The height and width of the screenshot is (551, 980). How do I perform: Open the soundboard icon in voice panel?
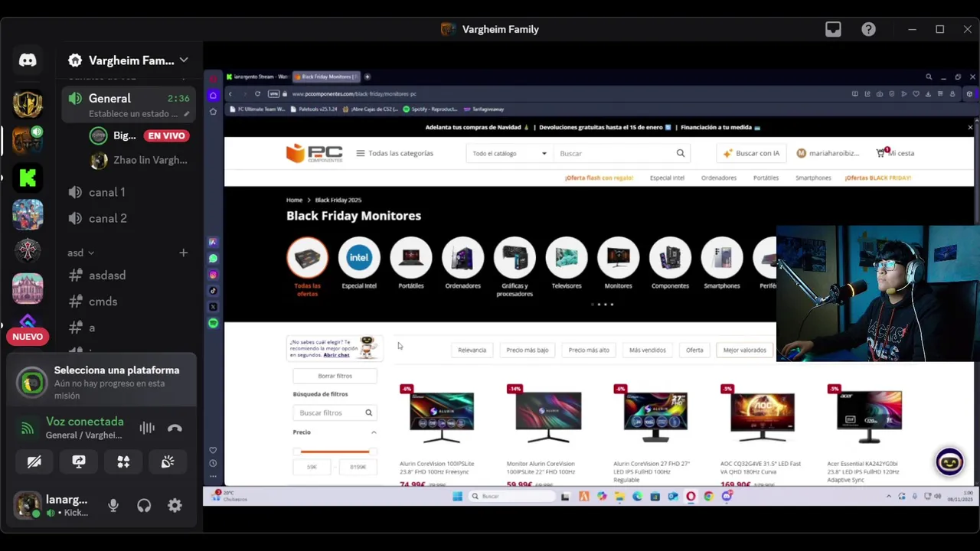(168, 461)
